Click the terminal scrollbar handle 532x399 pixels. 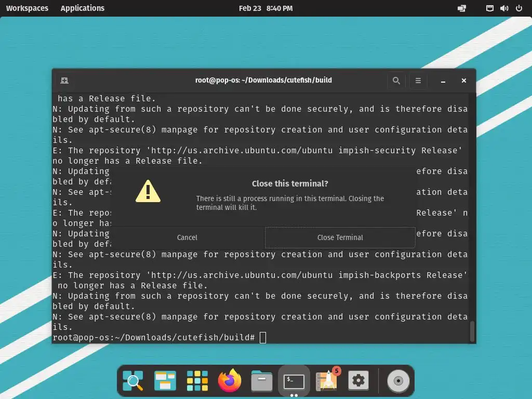(472, 331)
